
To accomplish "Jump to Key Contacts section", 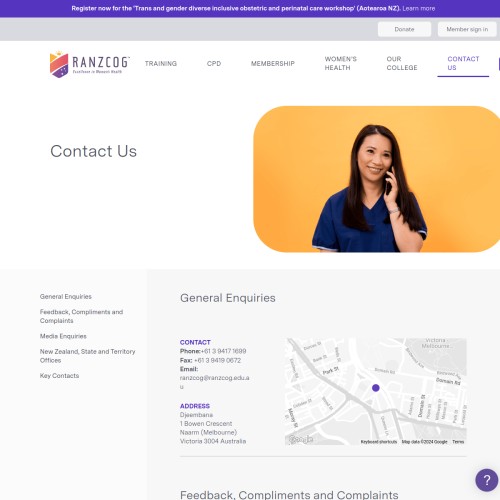I will [59, 375].
